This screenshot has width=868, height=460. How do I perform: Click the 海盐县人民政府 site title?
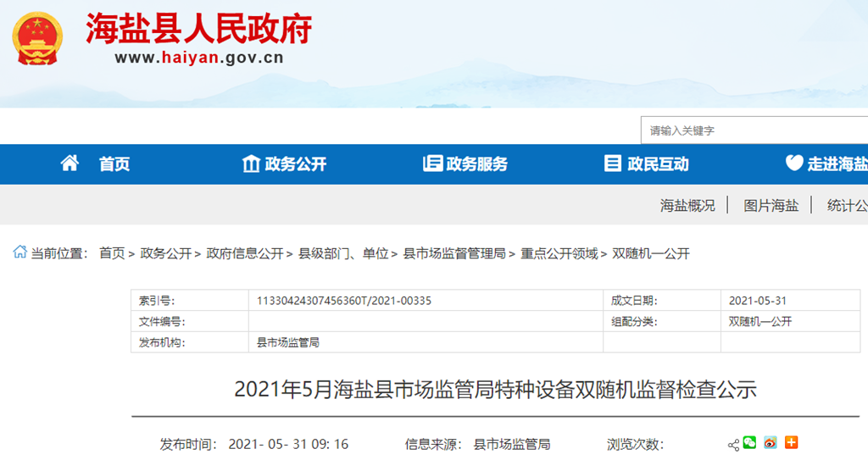[x=198, y=29]
